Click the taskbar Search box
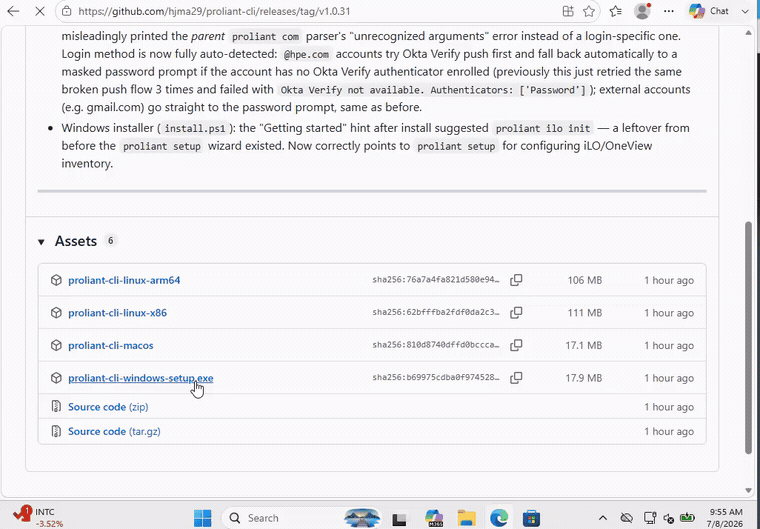Viewport: 760px width, 529px height. pyautogui.click(x=302, y=518)
